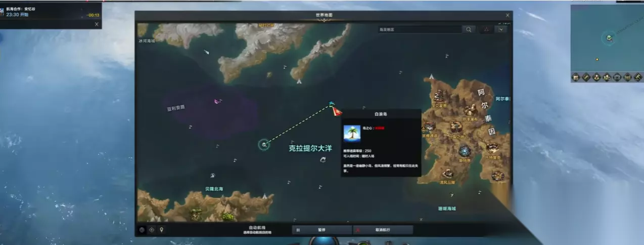Image resolution: width=644 pixels, height=245 pixels.
Task: Click the 白浪岛 palm island thumbnail
Action: point(352,133)
